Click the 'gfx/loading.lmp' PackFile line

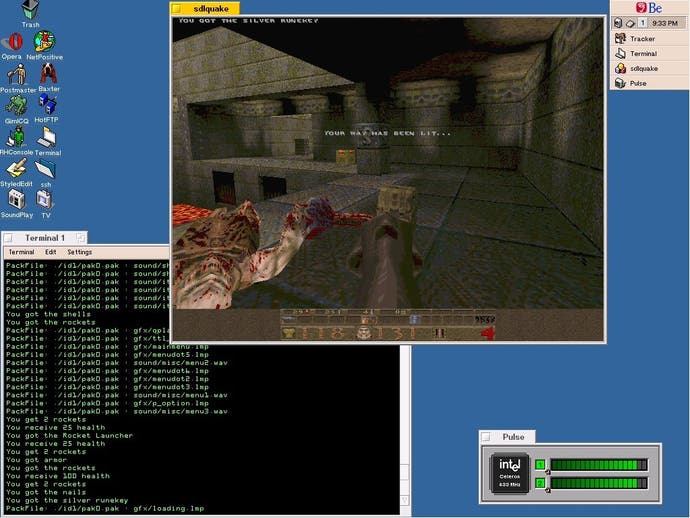[x=105, y=509]
